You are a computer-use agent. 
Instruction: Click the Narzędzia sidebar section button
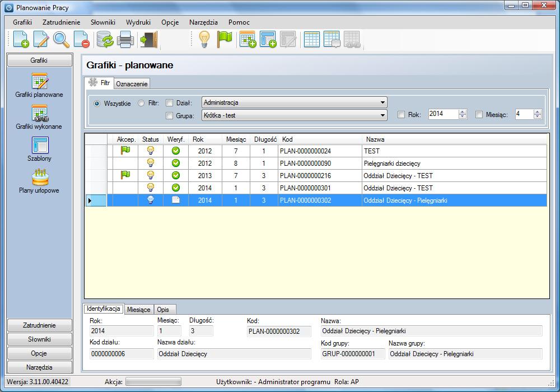(39, 367)
